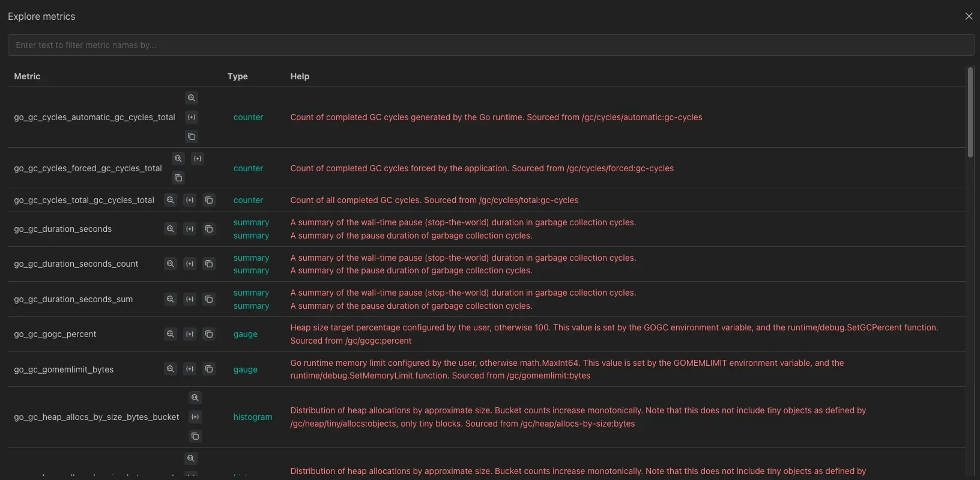Copy go_gc_gomemlimit_bytes metric name
The width and height of the screenshot is (980, 480).
tap(209, 369)
